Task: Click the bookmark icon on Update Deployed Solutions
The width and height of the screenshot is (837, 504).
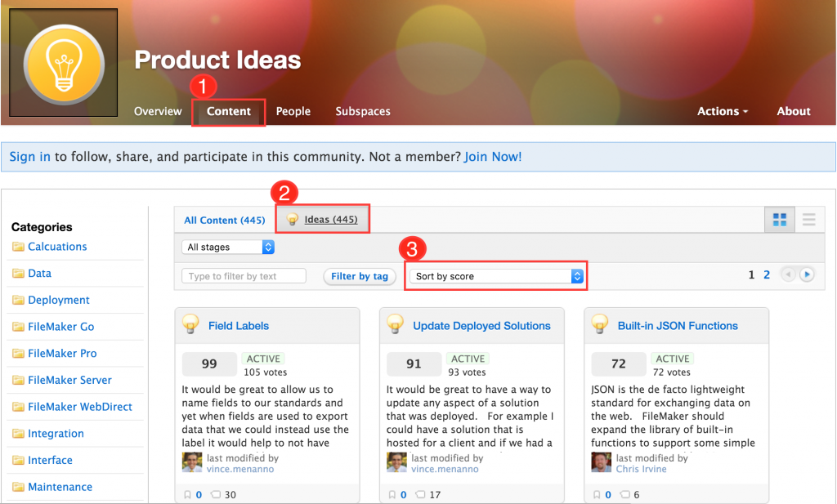Action: (x=394, y=493)
